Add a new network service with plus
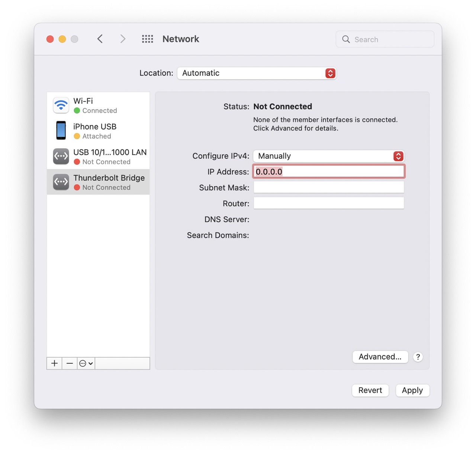Image resolution: width=476 pixels, height=454 pixels. 54,363
